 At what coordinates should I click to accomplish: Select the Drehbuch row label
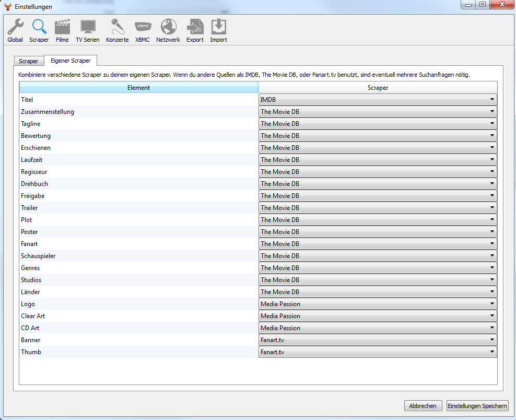pyautogui.click(x=34, y=184)
